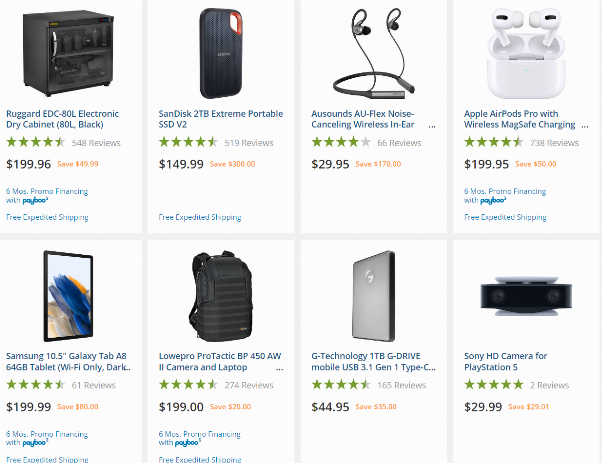Click star rating of the G-DRIVE mobile
The image size is (602, 463).
[x=341, y=384]
